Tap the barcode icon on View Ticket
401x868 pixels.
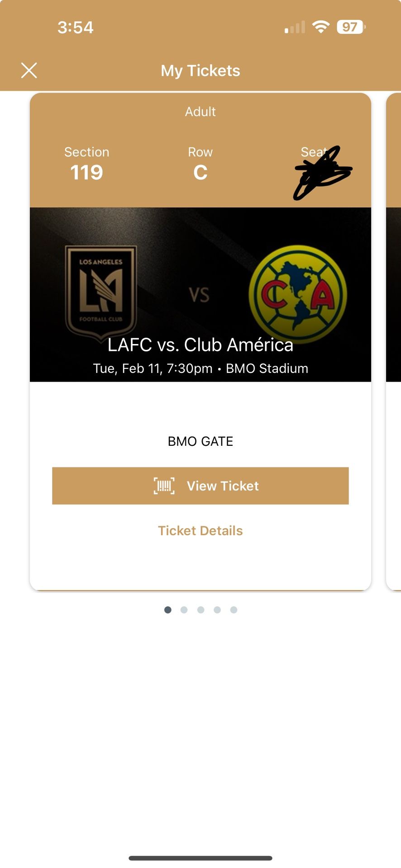(x=164, y=486)
